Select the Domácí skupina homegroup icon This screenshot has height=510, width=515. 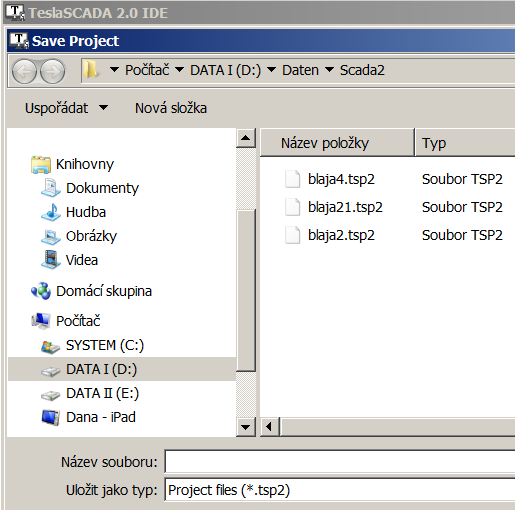[x=41, y=291]
